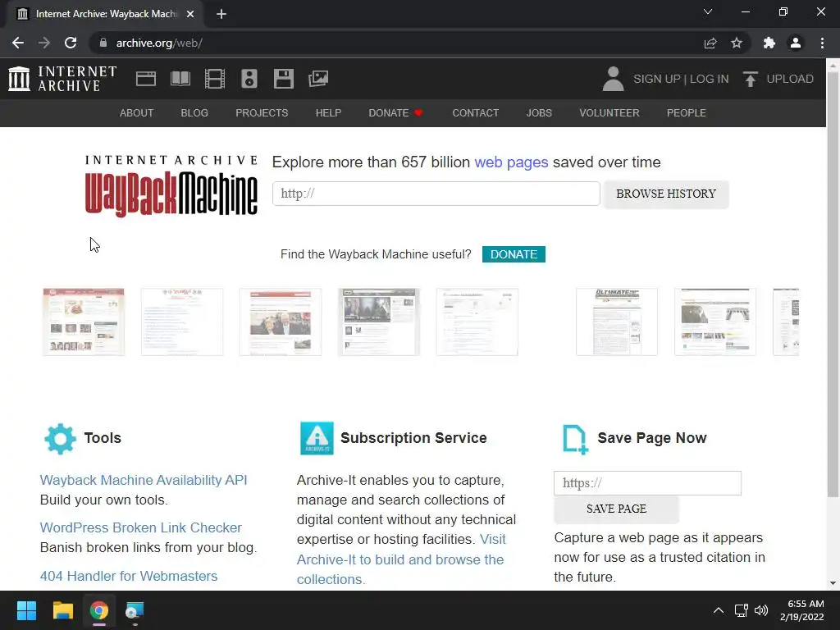Click the Archive-It subscription icon
The image size is (840, 630).
point(317,438)
